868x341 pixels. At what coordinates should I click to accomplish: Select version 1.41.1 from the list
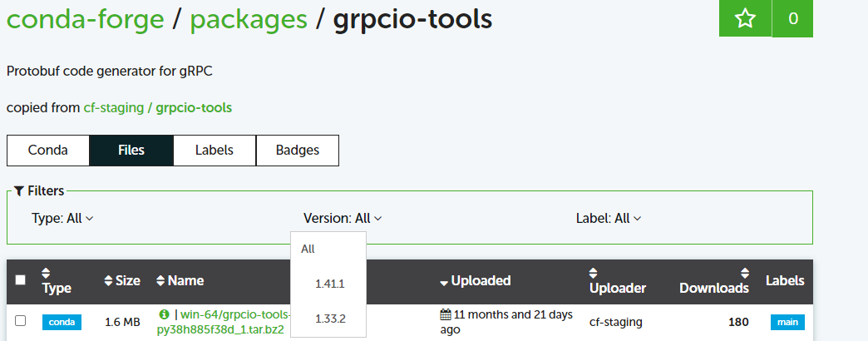329,284
